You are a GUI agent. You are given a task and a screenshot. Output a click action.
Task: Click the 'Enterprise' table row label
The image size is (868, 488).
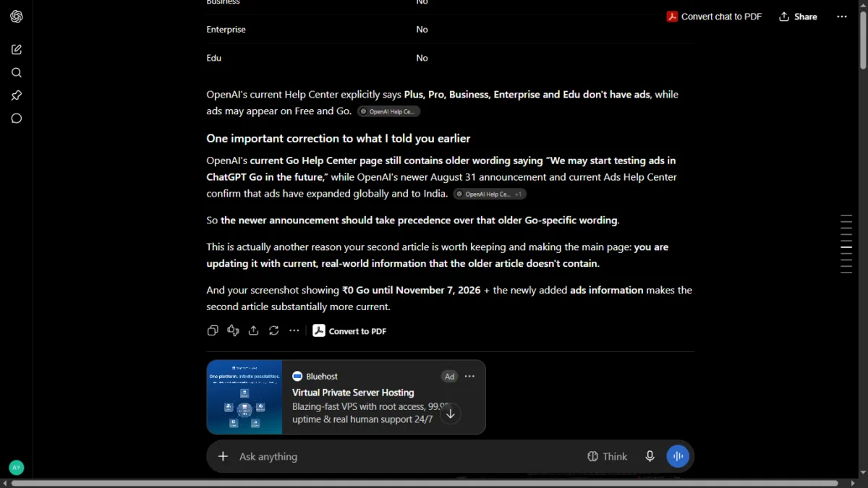coord(226,30)
